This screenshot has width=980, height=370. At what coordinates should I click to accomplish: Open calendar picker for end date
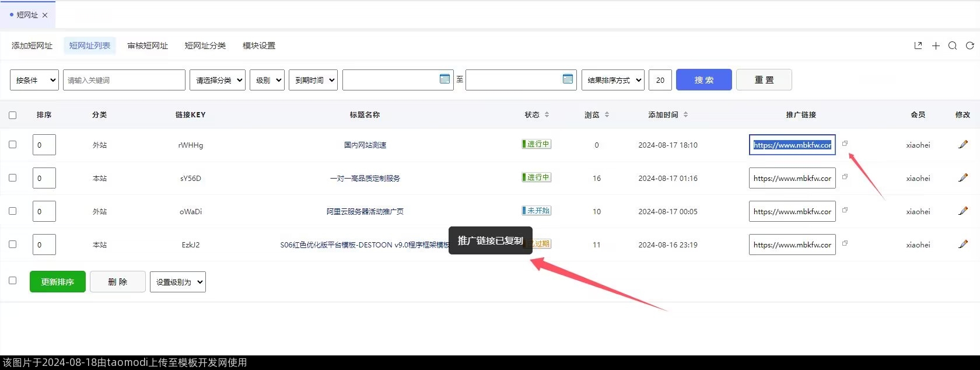(568, 79)
